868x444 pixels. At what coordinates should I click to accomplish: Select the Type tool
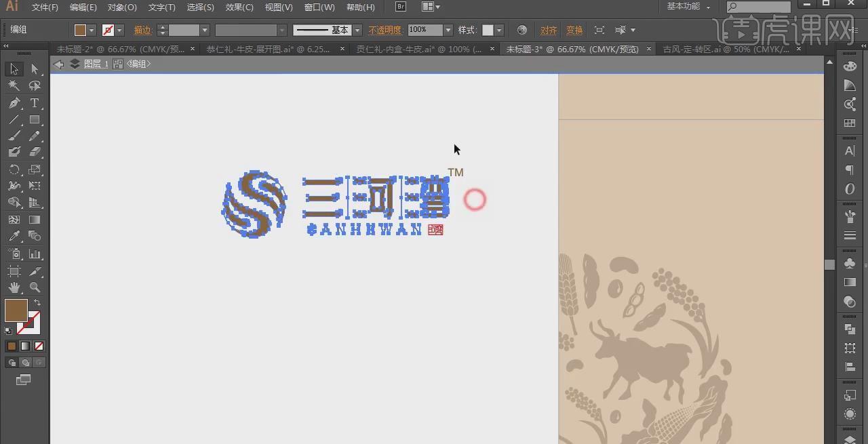[35, 103]
